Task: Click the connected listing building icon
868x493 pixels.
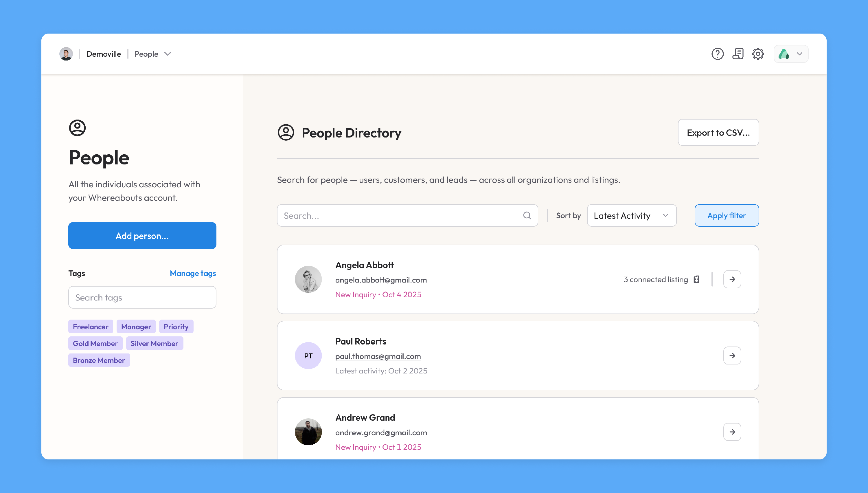Action: [696, 279]
